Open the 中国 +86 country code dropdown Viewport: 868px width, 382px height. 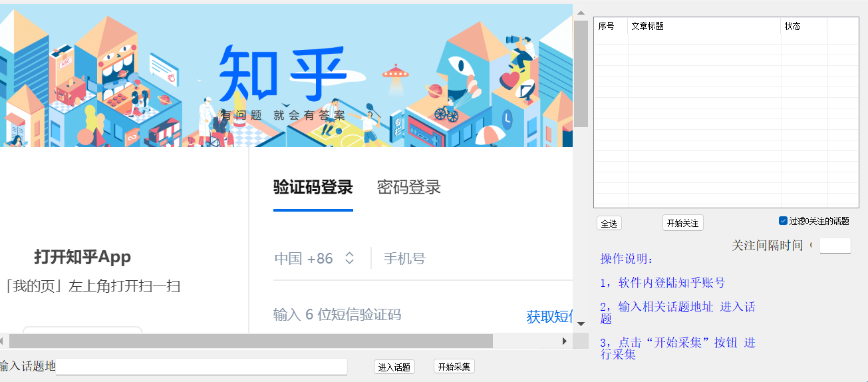pos(315,258)
